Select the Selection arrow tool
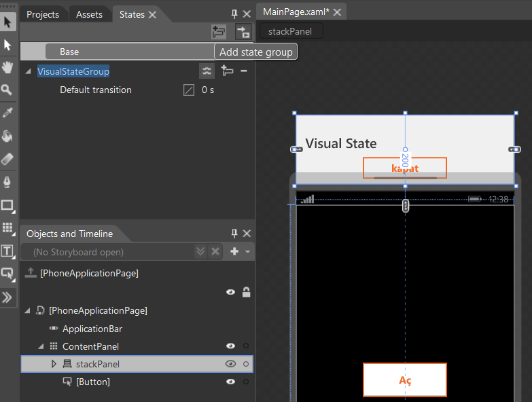This screenshot has height=402, width=532. click(x=7, y=22)
